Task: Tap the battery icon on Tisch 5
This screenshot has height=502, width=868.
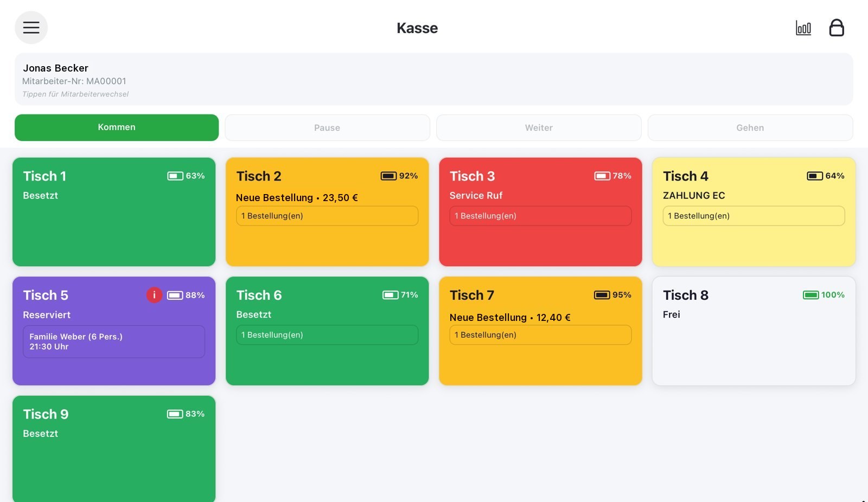Action: tap(175, 295)
